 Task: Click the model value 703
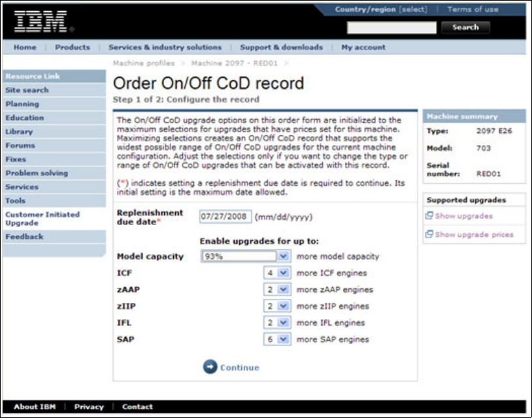pyautogui.click(x=484, y=148)
